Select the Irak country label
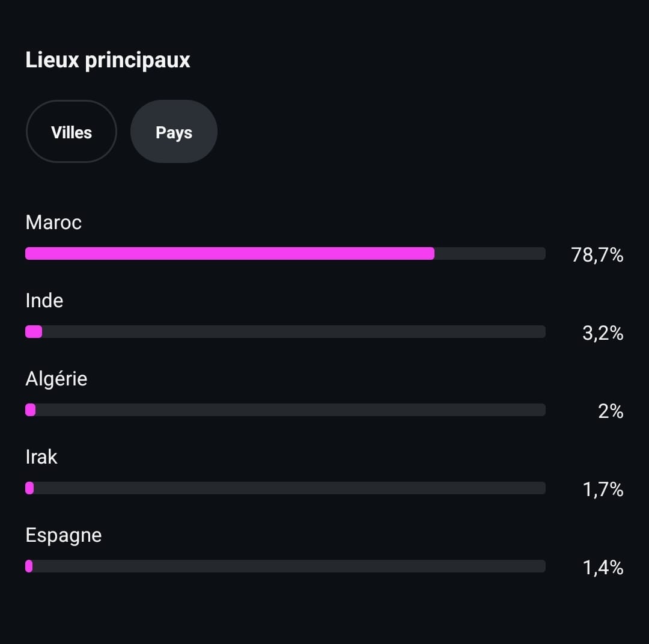Viewport: 649px width, 644px height. click(41, 457)
